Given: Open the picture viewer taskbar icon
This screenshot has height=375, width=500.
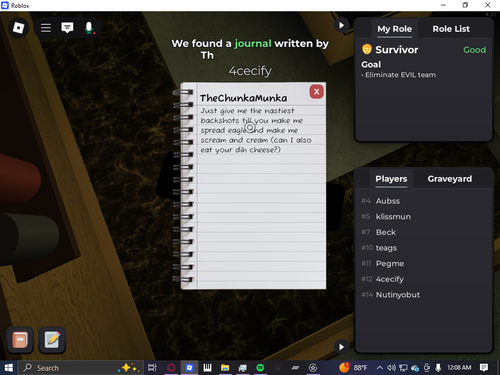Looking at the screenshot, I should pyautogui.click(x=243, y=368).
